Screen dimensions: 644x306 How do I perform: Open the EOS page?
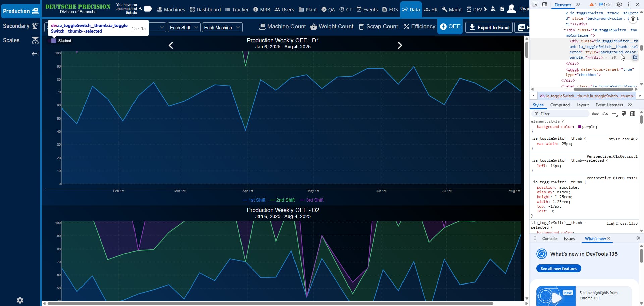[x=390, y=10]
